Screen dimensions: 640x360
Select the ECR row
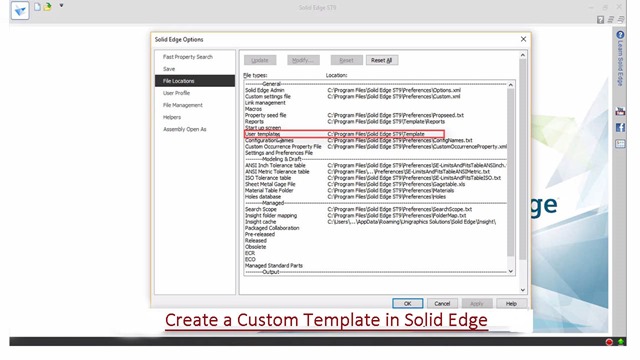click(376, 253)
